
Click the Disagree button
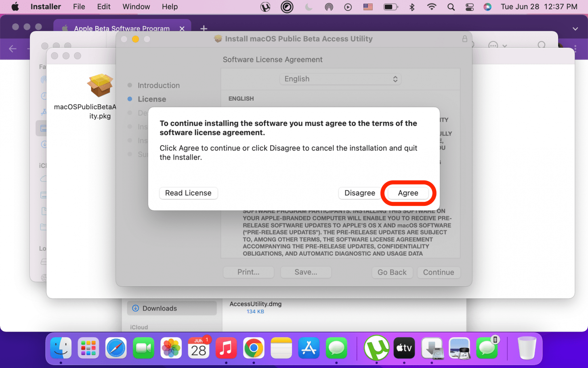[359, 193]
